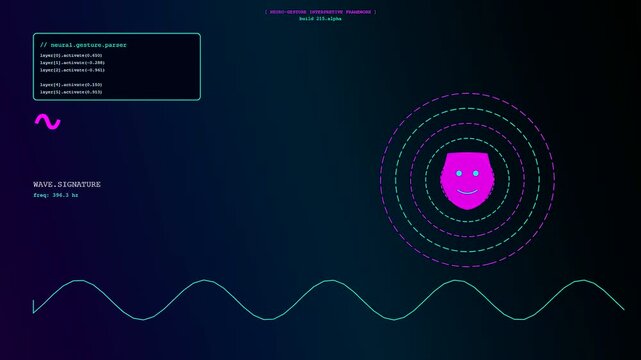
Task: Click the "layer[1].activate" code line
Action: pyautogui.click(x=72, y=63)
